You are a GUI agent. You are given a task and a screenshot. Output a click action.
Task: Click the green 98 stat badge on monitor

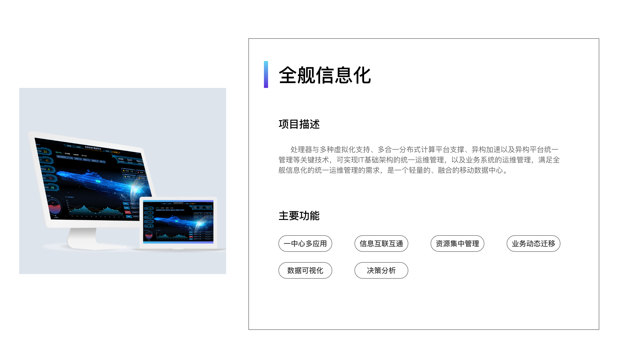[52, 187]
